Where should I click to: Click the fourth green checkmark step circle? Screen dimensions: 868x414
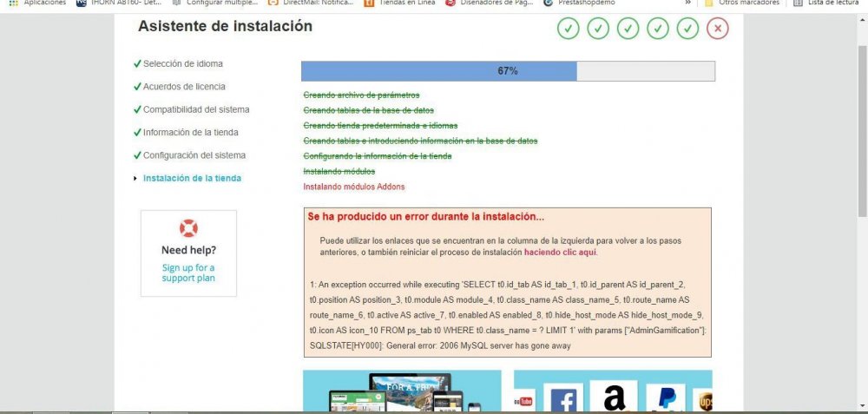[658, 29]
